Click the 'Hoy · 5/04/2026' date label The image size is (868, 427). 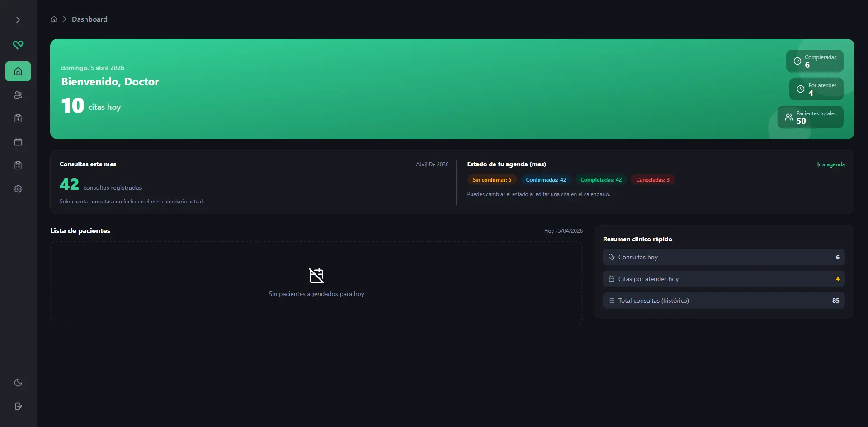click(x=563, y=231)
